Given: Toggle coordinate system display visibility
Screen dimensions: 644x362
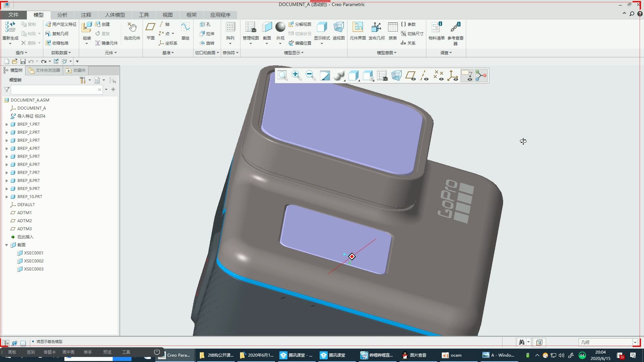Looking at the screenshot, I should coord(453,75).
